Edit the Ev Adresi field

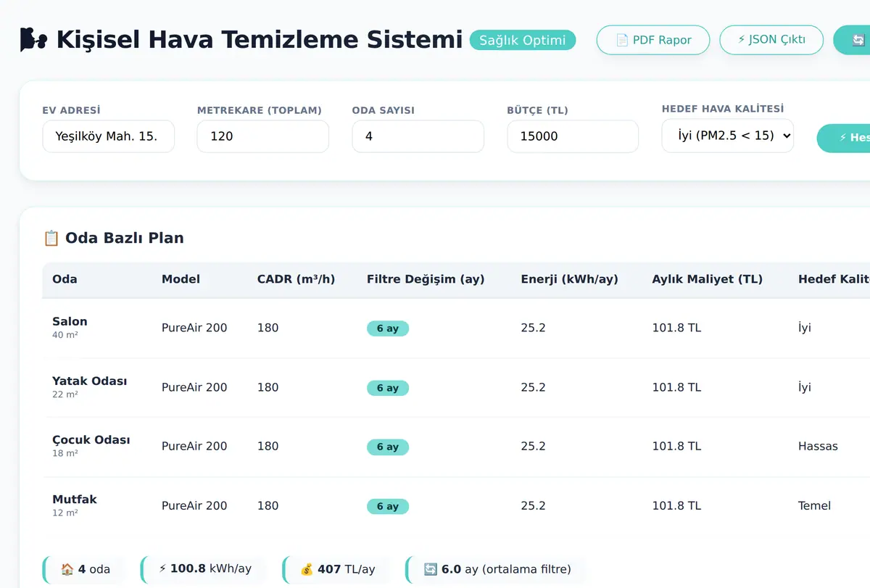click(109, 136)
